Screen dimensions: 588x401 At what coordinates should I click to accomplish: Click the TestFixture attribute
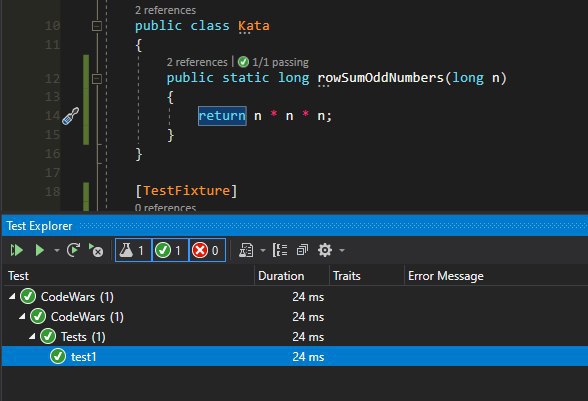pyautogui.click(x=186, y=191)
